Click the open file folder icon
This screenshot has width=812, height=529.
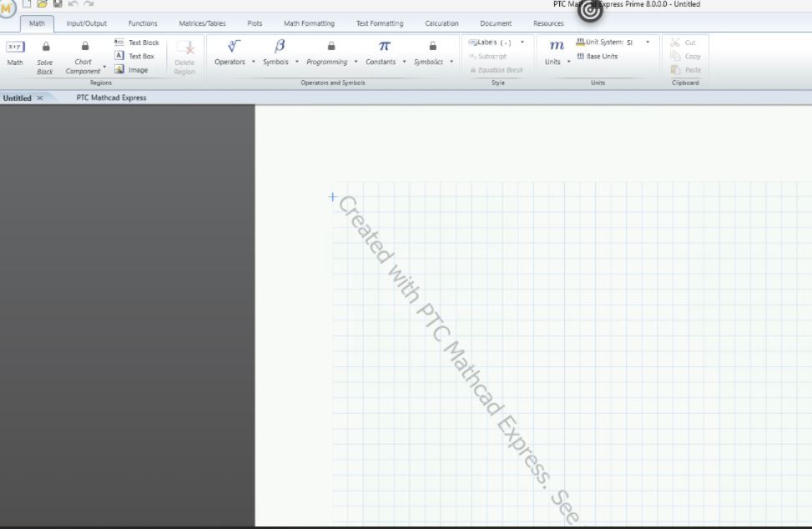(42, 3)
